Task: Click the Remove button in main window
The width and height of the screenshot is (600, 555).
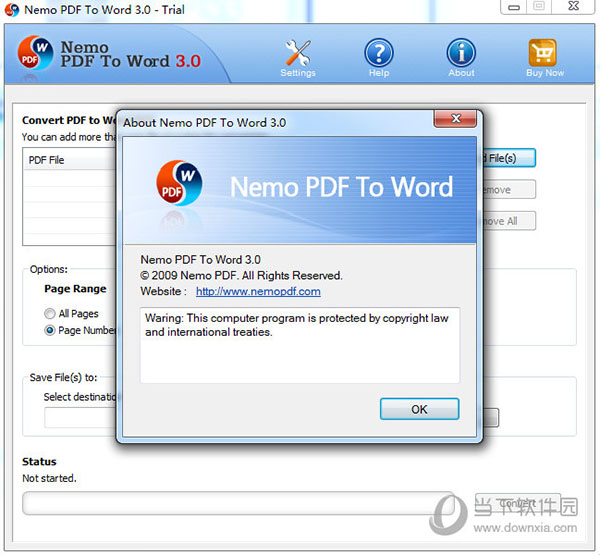Action: coord(509,189)
